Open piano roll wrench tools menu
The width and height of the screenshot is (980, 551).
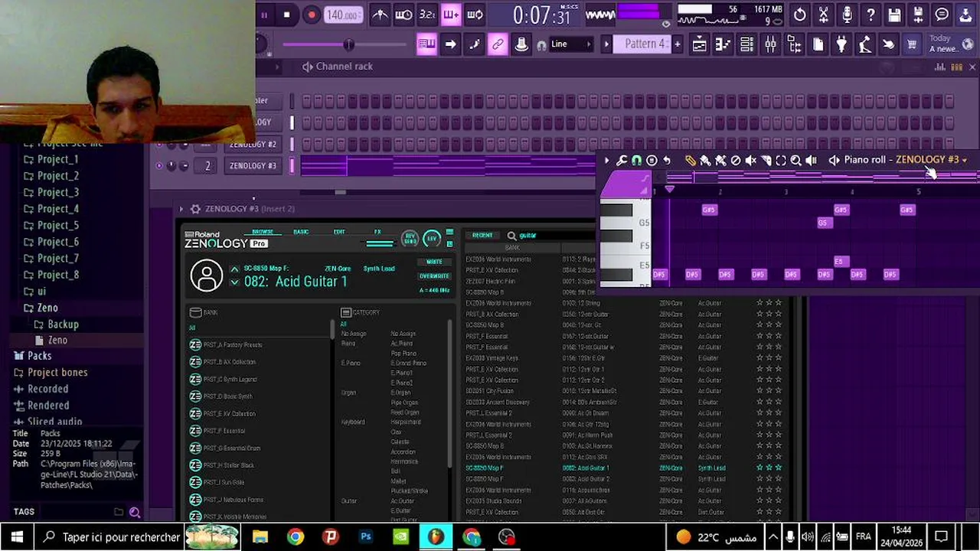coord(622,160)
